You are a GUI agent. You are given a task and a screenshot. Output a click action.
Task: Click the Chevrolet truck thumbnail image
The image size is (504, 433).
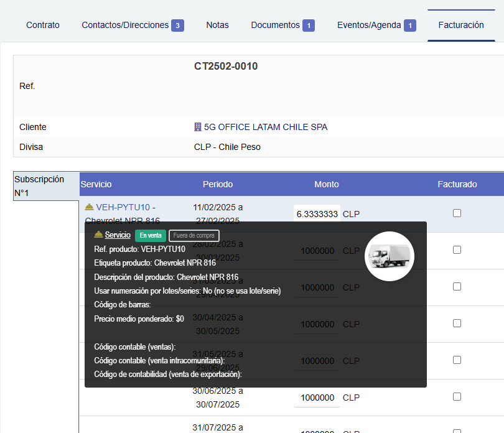389,256
